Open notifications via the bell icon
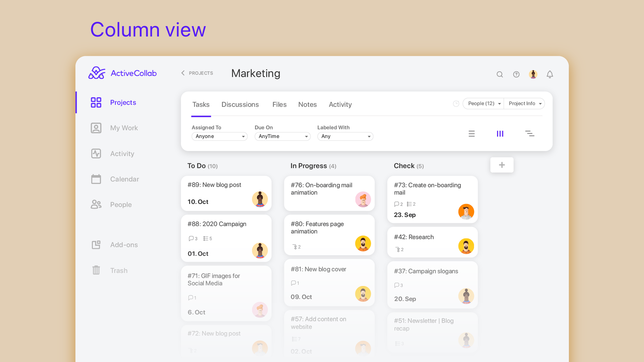 tap(550, 74)
